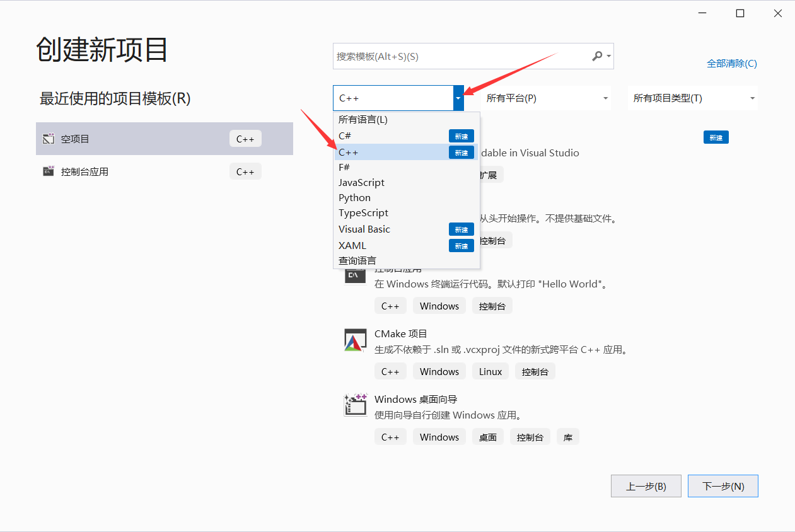Click the empty project icon in recent templates

(x=49, y=139)
